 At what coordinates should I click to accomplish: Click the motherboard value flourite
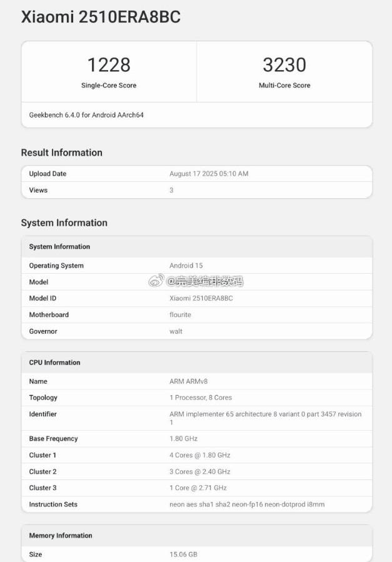tap(181, 314)
